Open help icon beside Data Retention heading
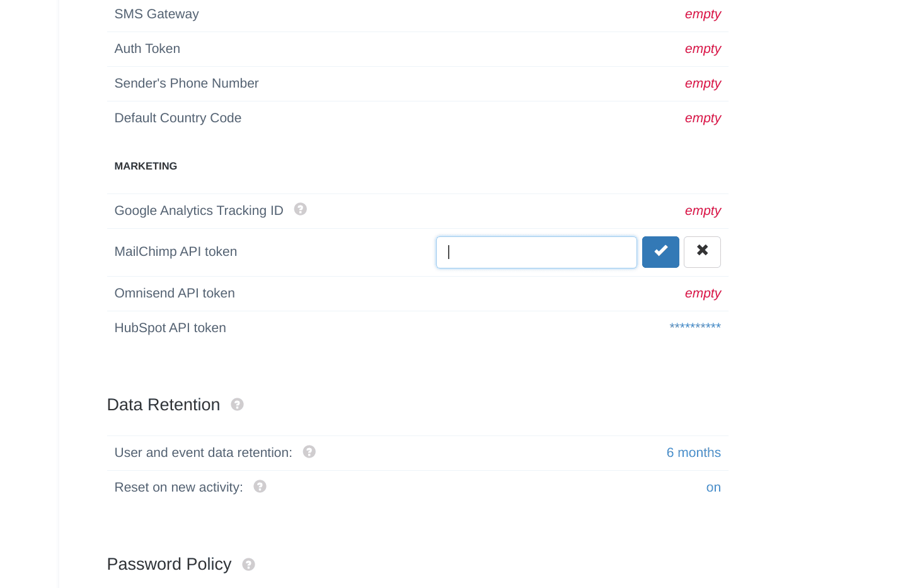Viewport: 910px width, 588px height. 237,405
